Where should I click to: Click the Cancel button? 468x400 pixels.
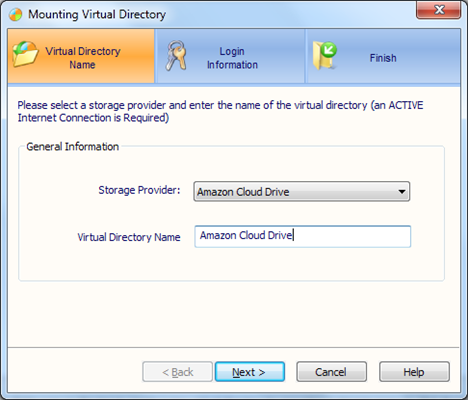331,372
